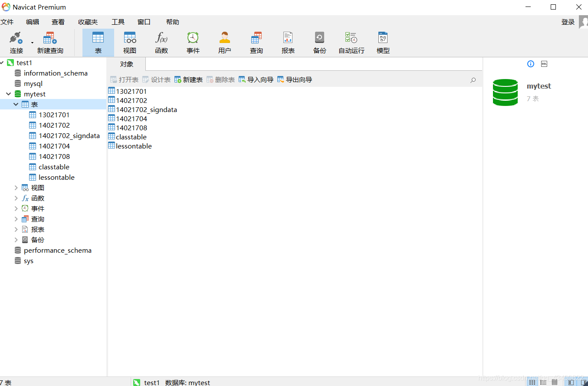This screenshot has height=386, width=588.
Task: Click the 打开表 button
Action: tap(124, 80)
